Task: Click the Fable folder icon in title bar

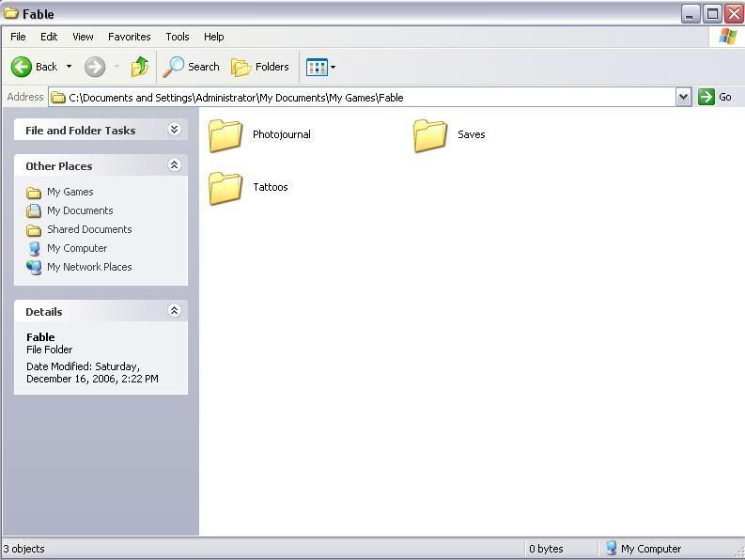Action: pyautogui.click(x=11, y=13)
